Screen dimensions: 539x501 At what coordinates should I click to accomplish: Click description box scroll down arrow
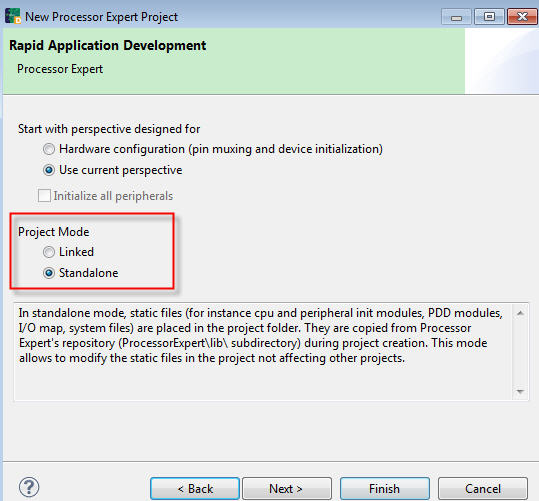[x=520, y=391]
